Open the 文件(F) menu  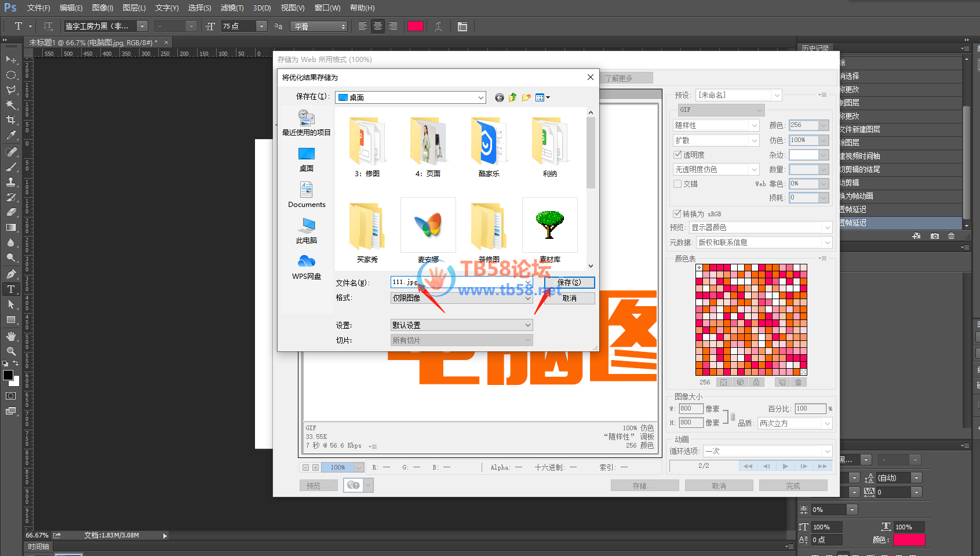pos(38,8)
